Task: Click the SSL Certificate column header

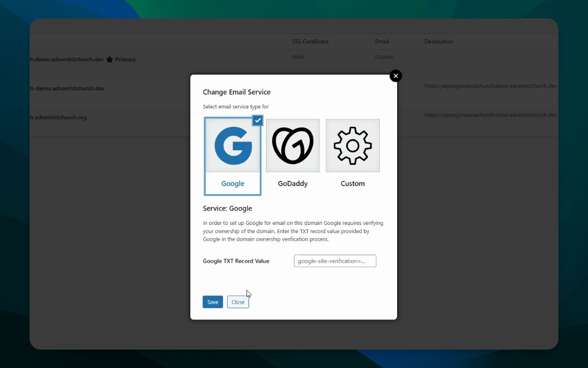Action: pos(310,42)
